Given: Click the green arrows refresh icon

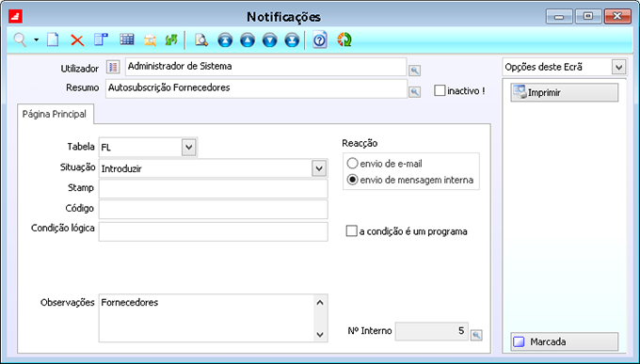Looking at the screenshot, I should point(171,40).
